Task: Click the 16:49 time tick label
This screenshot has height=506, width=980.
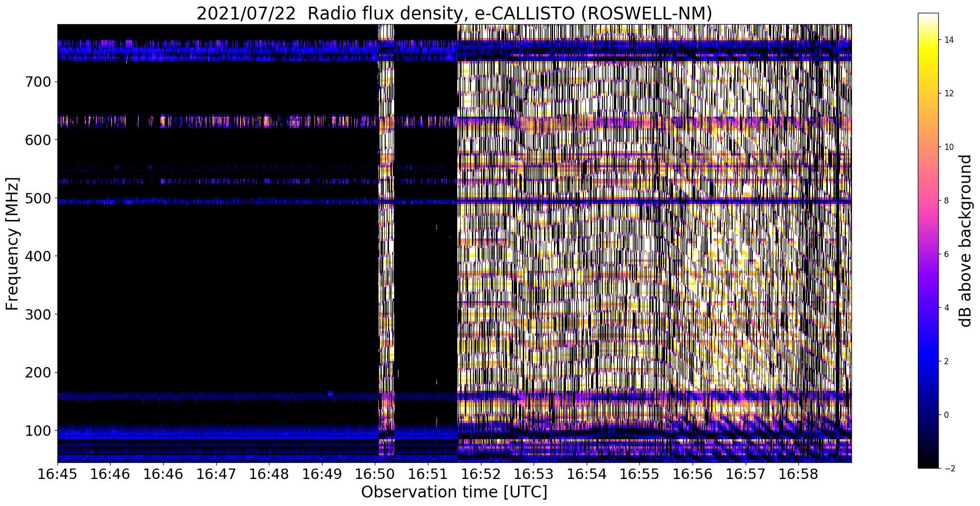Action: [x=322, y=474]
